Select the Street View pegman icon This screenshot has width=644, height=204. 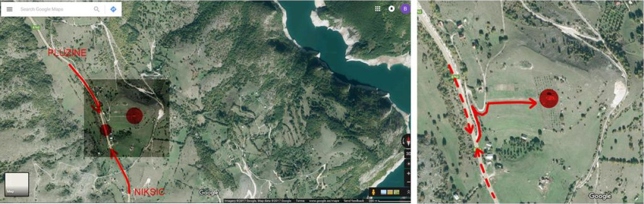click(x=373, y=192)
